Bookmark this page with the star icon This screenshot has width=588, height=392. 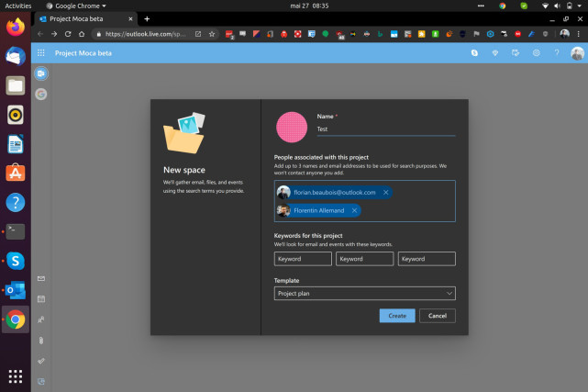(212, 34)
